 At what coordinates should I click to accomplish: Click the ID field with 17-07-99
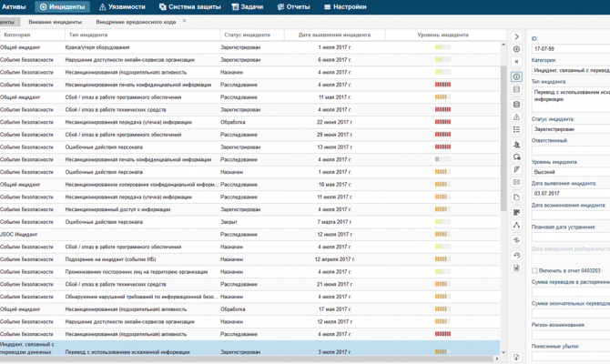coord(571,48)
